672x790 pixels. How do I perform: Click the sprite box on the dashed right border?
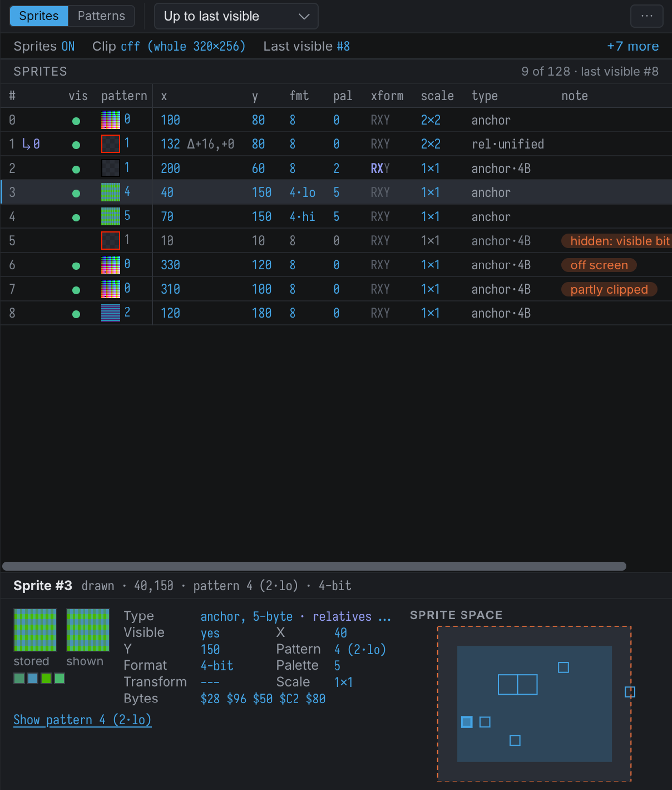[x=630, y=692]
